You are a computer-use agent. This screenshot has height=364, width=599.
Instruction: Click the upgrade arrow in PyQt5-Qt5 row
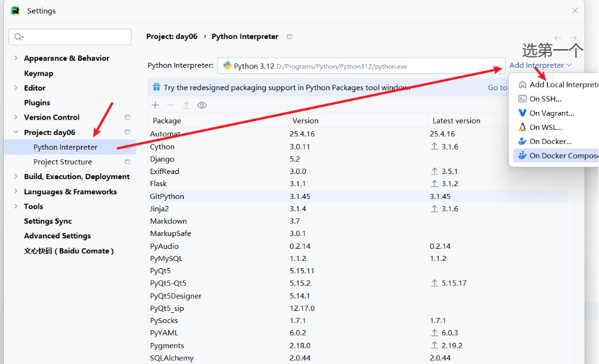tap(435, 283)
